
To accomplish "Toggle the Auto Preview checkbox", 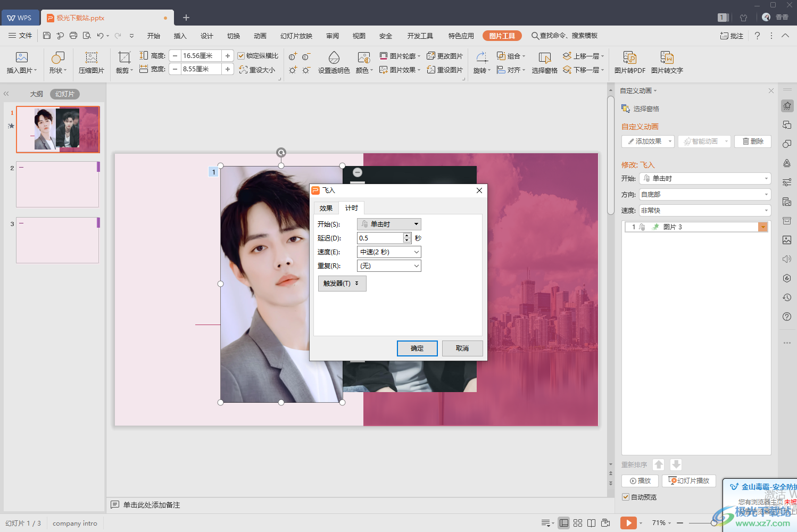I will [626, 497].
